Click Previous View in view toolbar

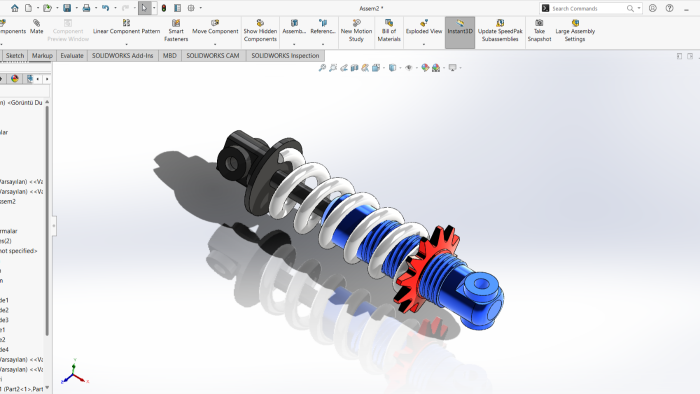point(344,68)
